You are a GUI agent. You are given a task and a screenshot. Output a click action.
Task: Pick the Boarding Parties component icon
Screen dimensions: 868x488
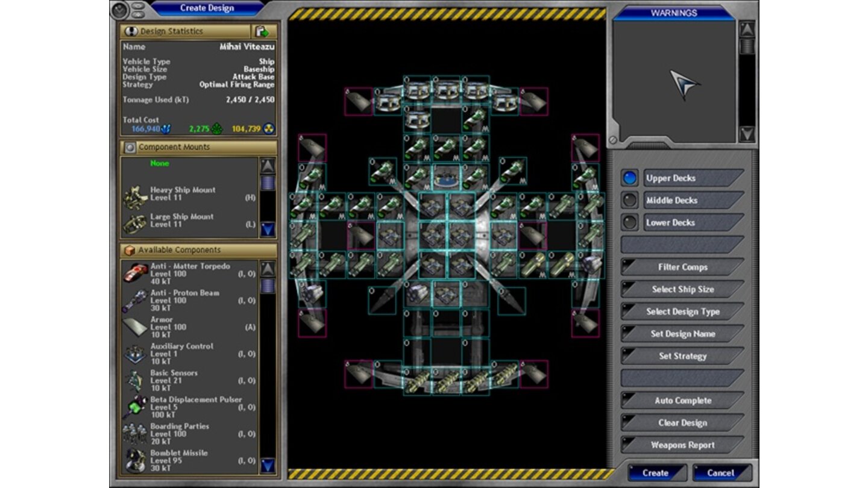click(135, 433)
